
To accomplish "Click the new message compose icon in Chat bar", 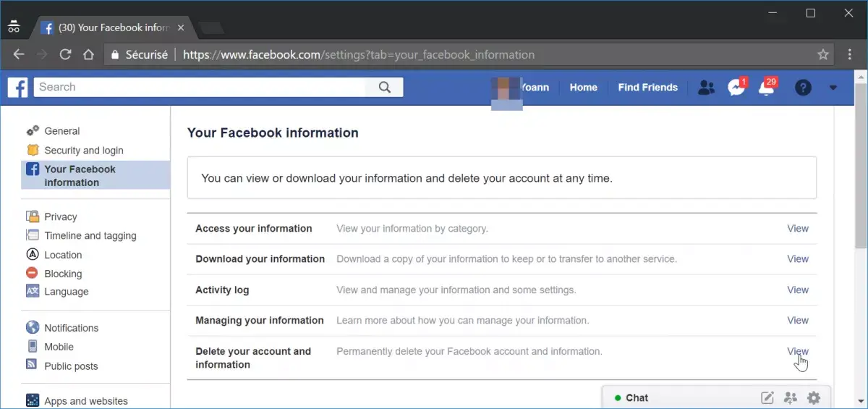I will tap(767, 397).
